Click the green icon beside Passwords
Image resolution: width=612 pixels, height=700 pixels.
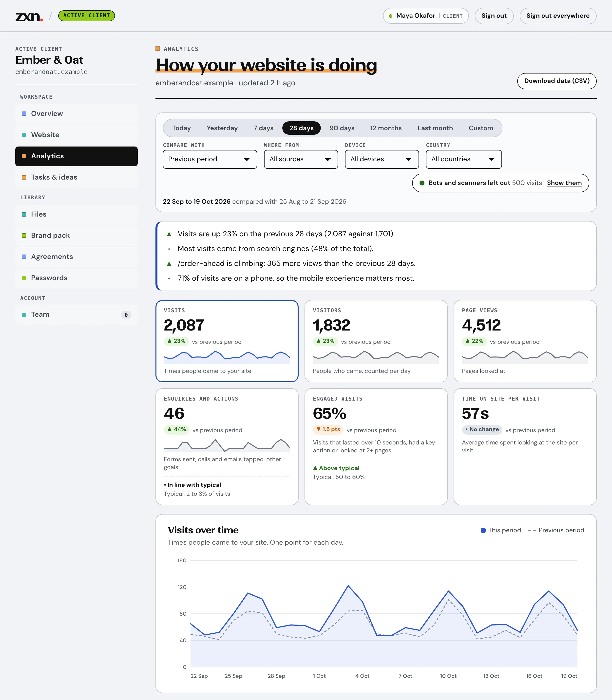24,278
